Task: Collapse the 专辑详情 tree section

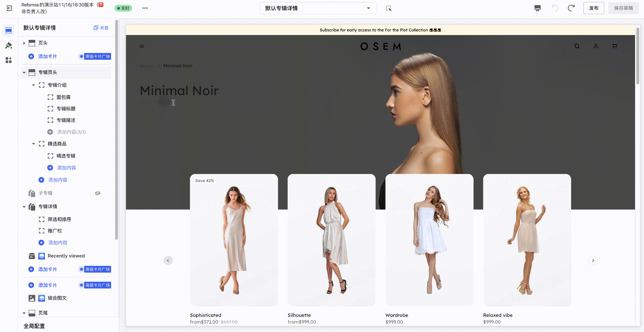Action: (24, 207)
